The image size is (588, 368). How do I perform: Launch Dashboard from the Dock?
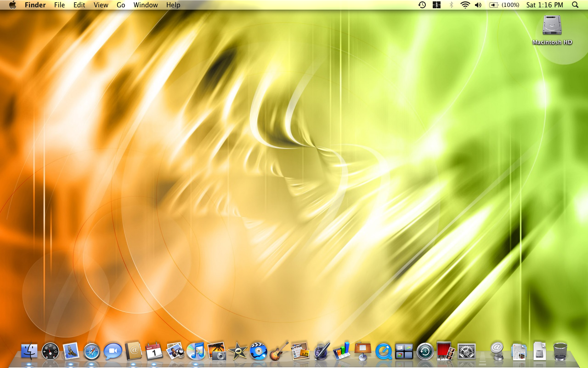pyautogui.click(x=50, y=352)
